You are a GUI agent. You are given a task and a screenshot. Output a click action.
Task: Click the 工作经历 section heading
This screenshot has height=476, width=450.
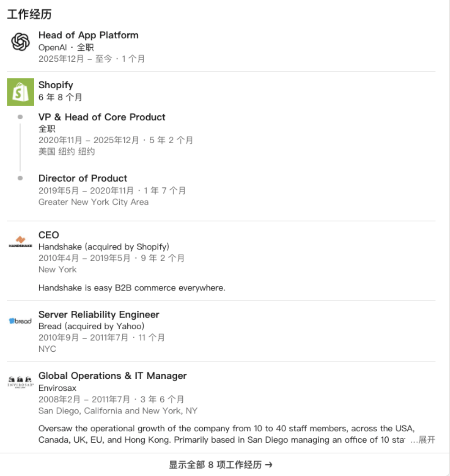click(29, 14)
